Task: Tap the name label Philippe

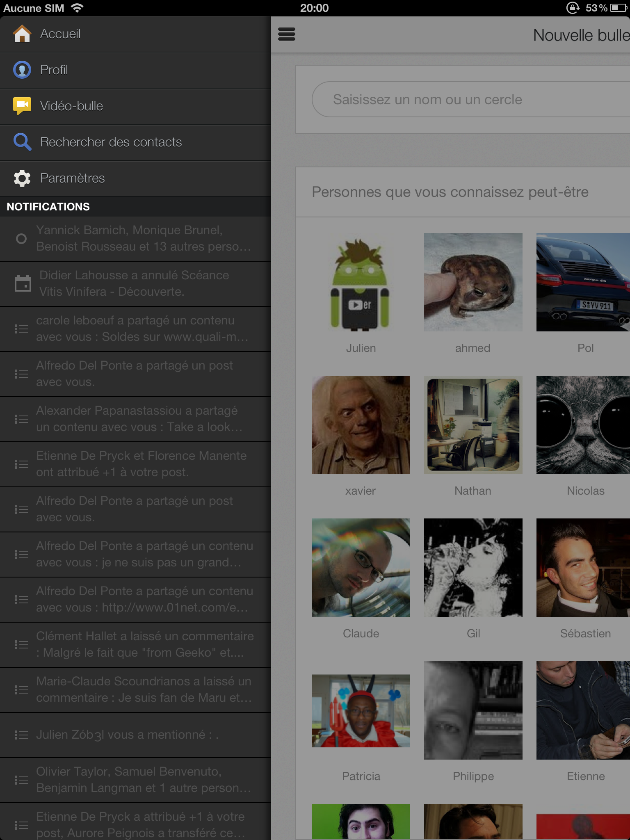Action: coord(473,777)
